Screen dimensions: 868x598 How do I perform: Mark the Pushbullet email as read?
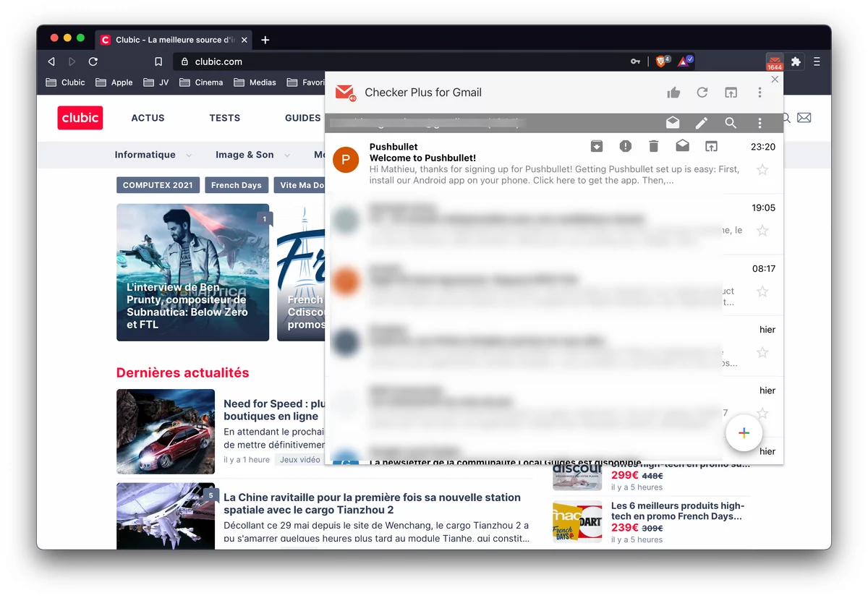coord(682,147)
